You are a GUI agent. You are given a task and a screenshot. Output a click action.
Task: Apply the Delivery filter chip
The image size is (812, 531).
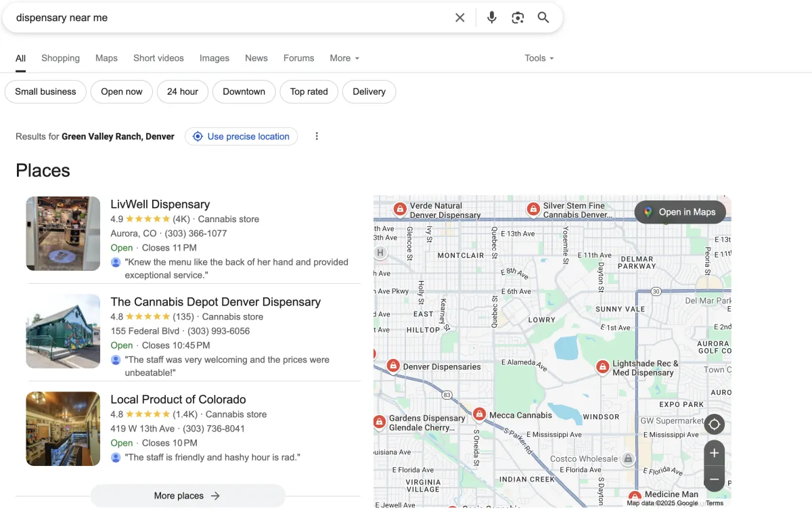click(369, 91)
